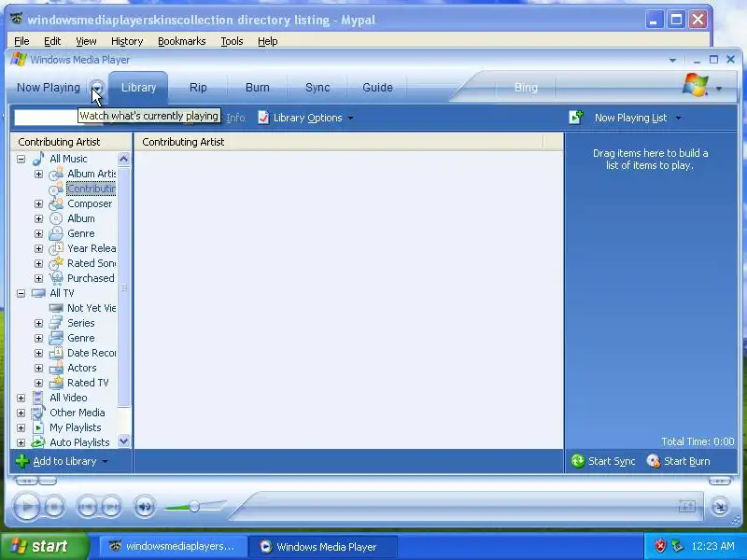Click the Composer category icon
Image resolution: width=747 pixels, height=560 pixels.
coord(56,203)
